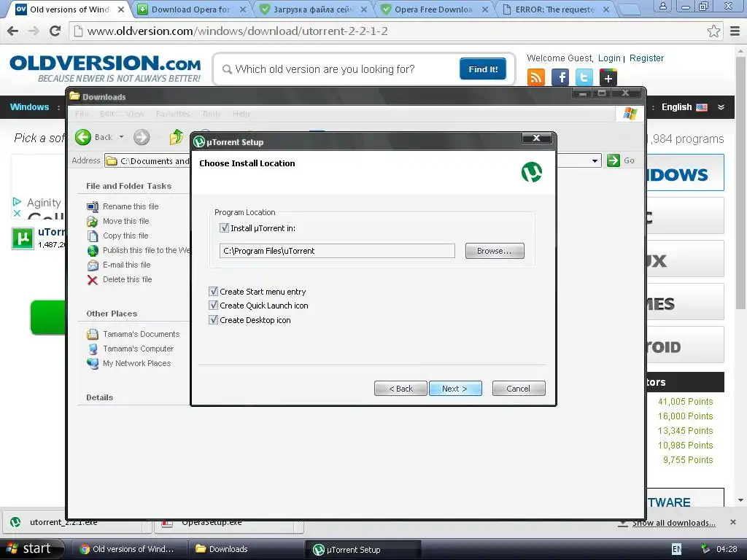The height and width of the screenshot is (560, 747).
Task: Click Downloads taskbar button
Action: click(246, 549)
